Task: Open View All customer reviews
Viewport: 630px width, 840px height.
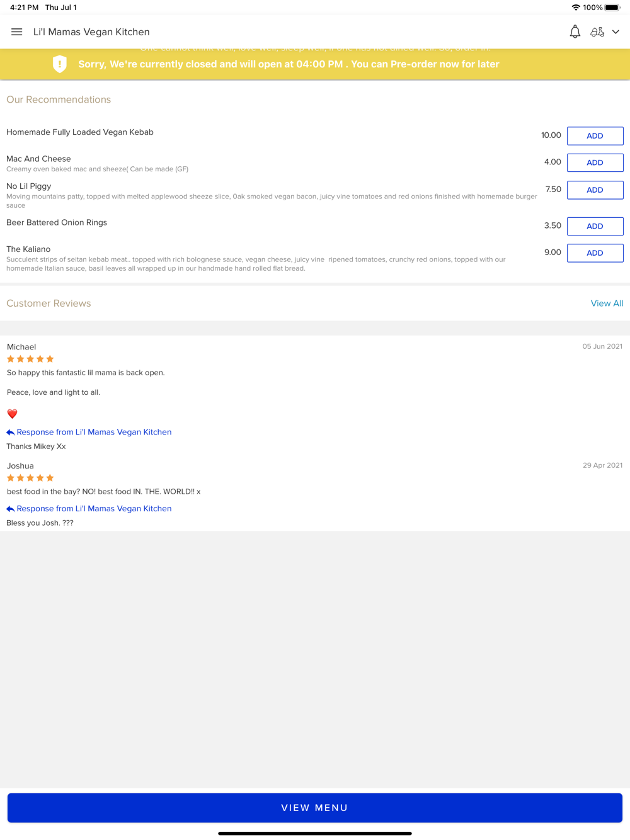Action: 607,304
